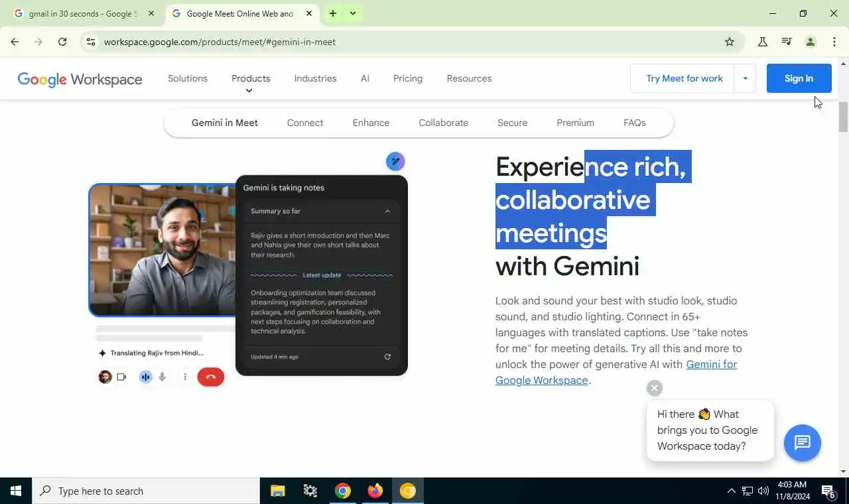Open the Resources menu
The image size is (849, 504).
469,78
